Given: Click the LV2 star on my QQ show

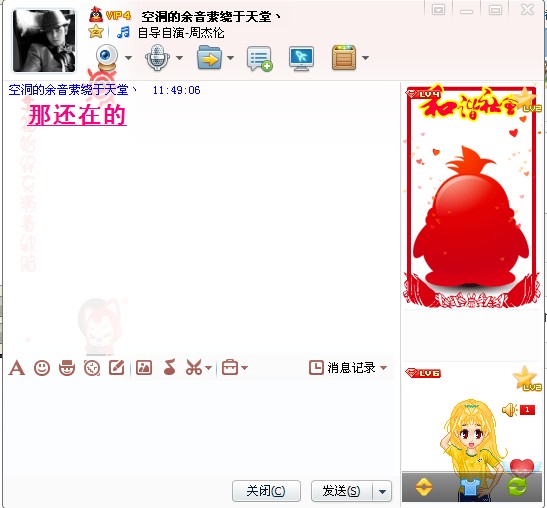Looking at the screenshot, I should [527, 378].
